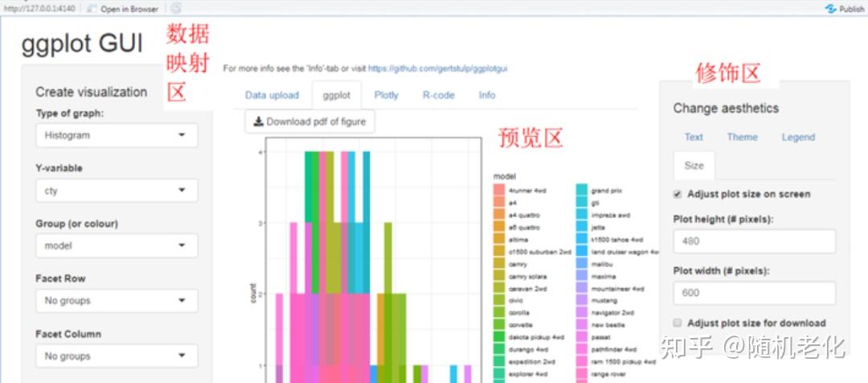Toggle Adjust plot size on screen checkbox

click(677, 194)
